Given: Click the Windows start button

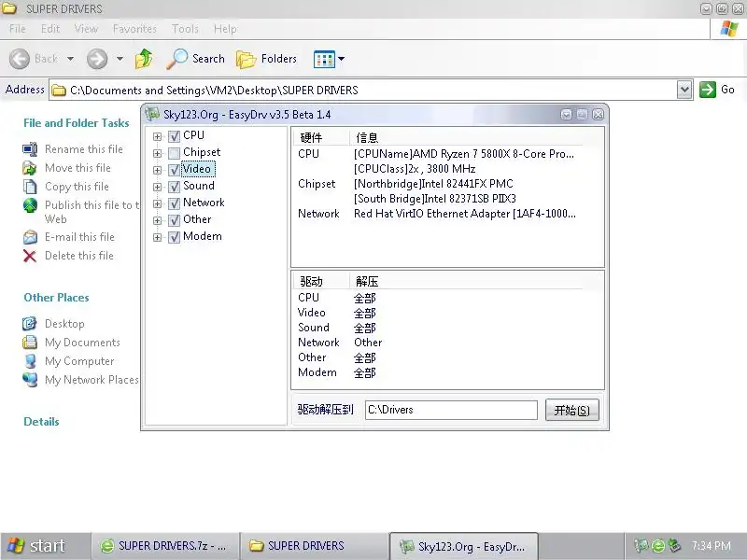Looking at the screenshot, I should click(45, 546).
